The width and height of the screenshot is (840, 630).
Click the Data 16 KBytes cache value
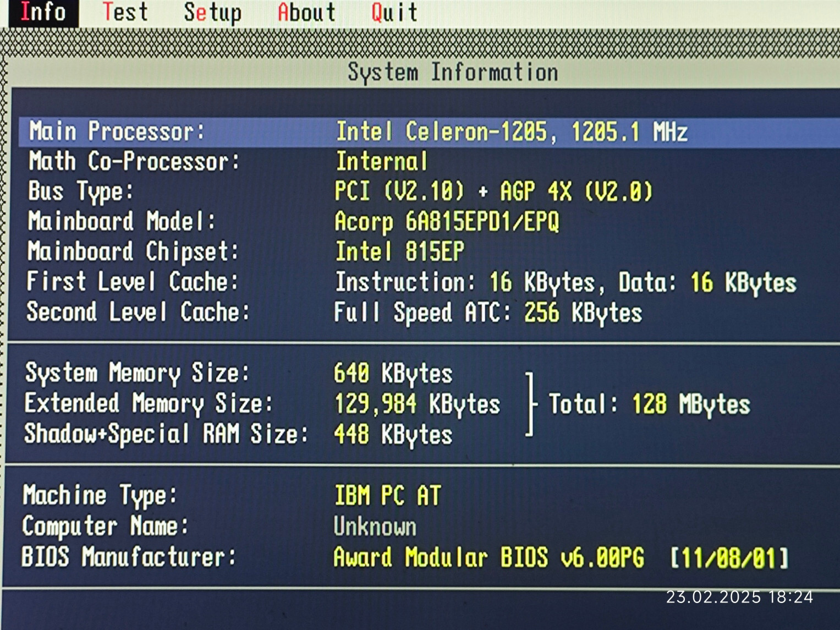pos(707,283)
